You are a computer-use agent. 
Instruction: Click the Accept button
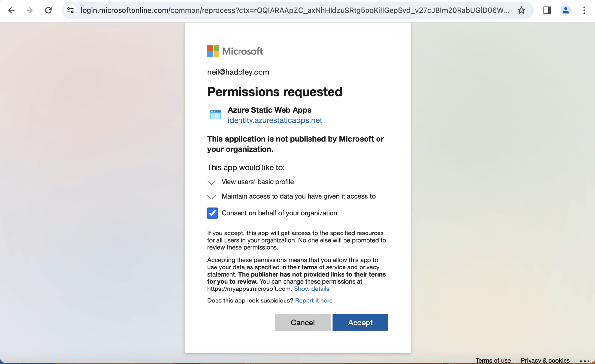click(360, 323)
